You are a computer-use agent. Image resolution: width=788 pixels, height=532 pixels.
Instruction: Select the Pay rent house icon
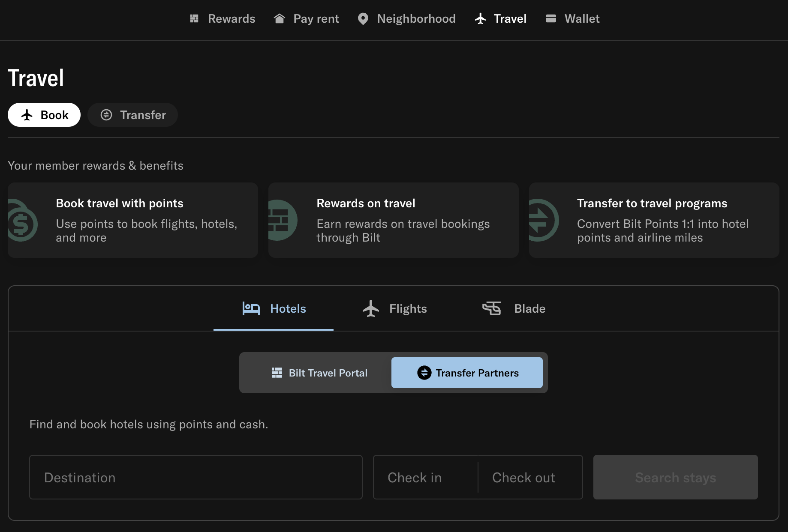pyautogui.click(x=280, y=18)
